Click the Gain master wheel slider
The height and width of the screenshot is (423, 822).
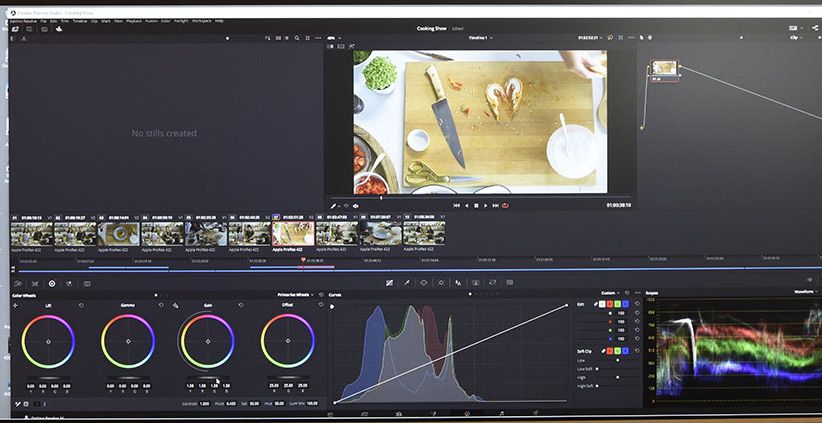(x=207, y=377)
